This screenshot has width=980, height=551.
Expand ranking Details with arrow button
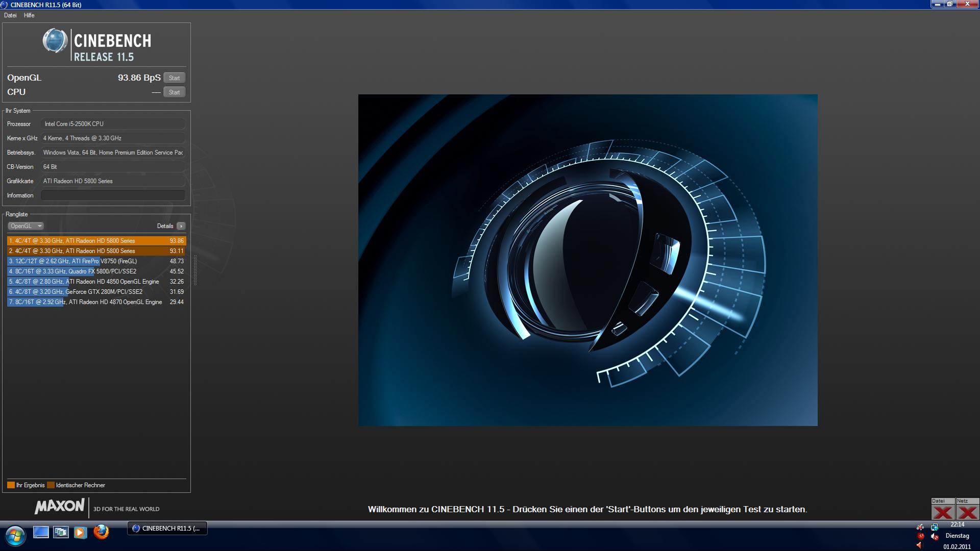(181, 226)
